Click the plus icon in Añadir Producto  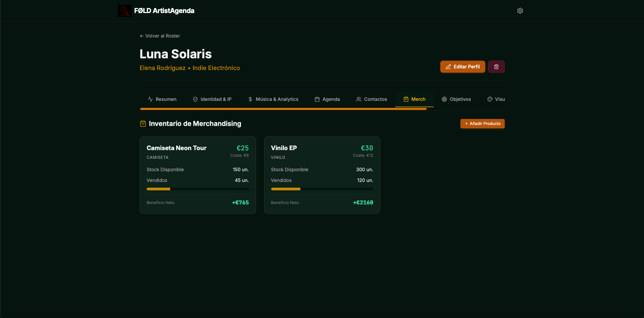466,124
